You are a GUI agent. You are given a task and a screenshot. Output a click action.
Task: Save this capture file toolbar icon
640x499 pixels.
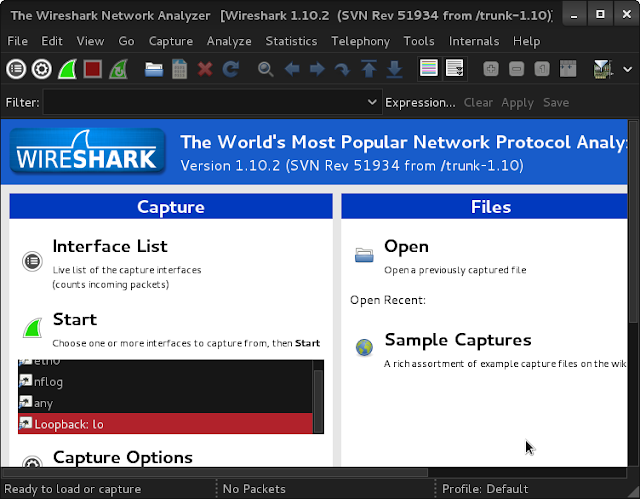pyautogui.click(x=179, y=69)
